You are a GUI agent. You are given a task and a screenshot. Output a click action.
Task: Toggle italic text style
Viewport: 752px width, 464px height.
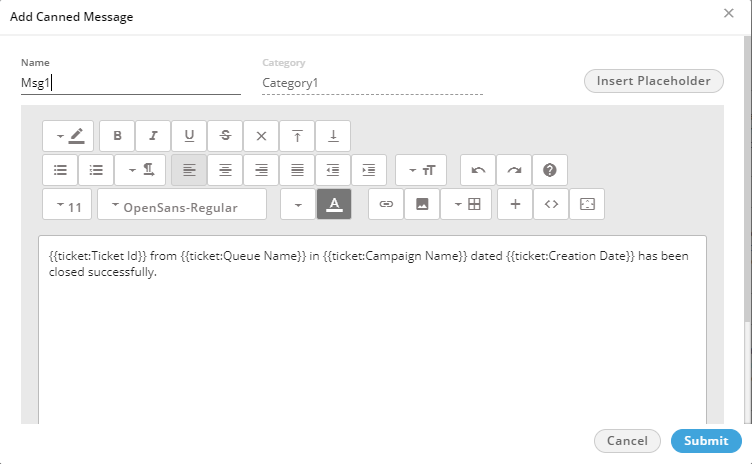[x=153, y=136]
